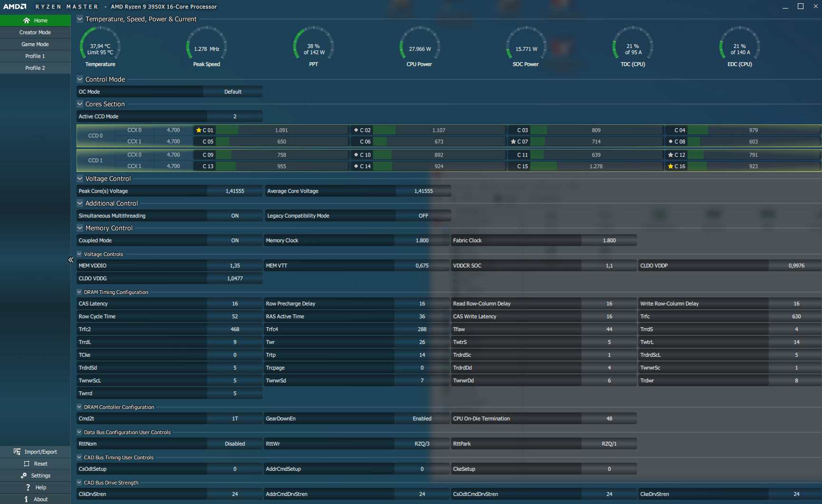Click the AMD logo in title bar
This screenshot has width=822, height=504.
15,7
